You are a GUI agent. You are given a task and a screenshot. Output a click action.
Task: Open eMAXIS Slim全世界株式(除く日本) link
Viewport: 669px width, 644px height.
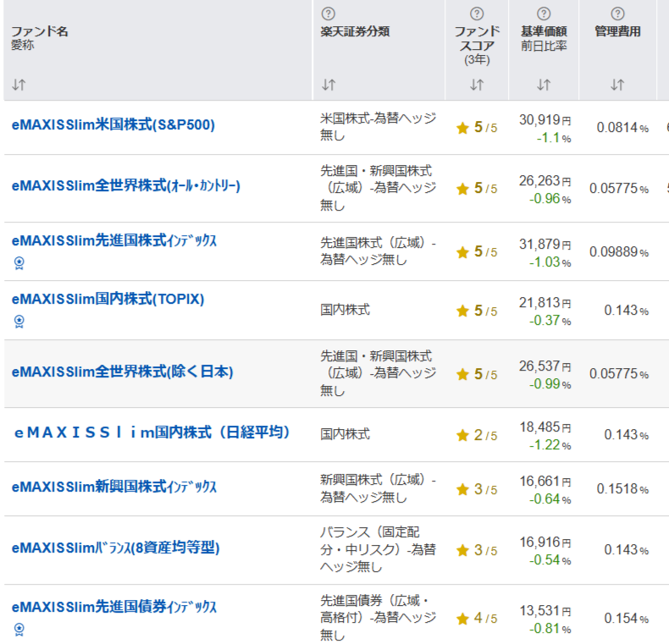(x=122, y=372)
